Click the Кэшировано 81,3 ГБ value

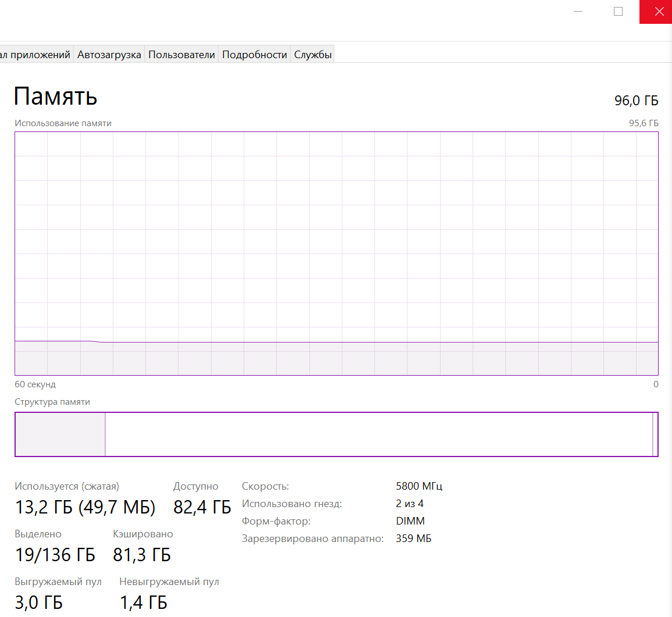click(142, 555)
